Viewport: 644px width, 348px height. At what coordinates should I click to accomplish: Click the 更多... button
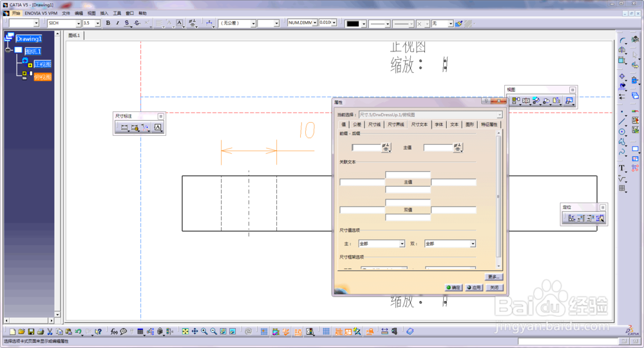pyautogui.click(x=494, y=277)
